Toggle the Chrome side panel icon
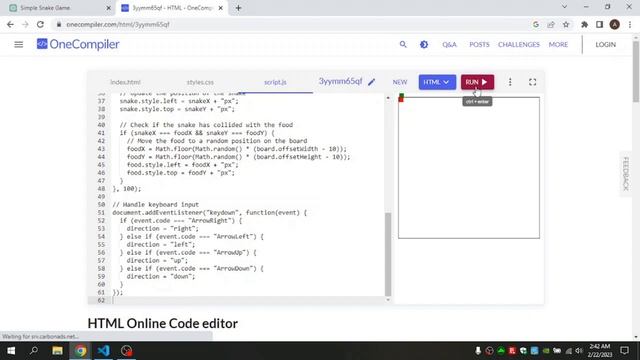Viewport: 640px width, 360px height. pos(599,24)
